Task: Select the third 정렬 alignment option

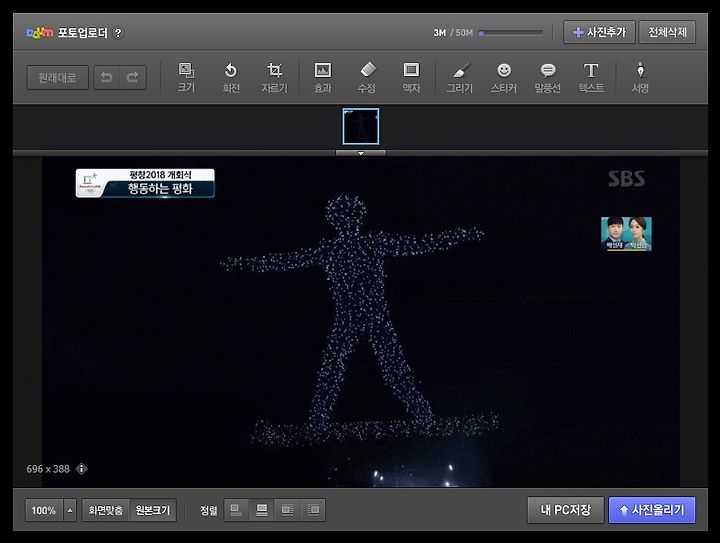Action: pos(287,510)
